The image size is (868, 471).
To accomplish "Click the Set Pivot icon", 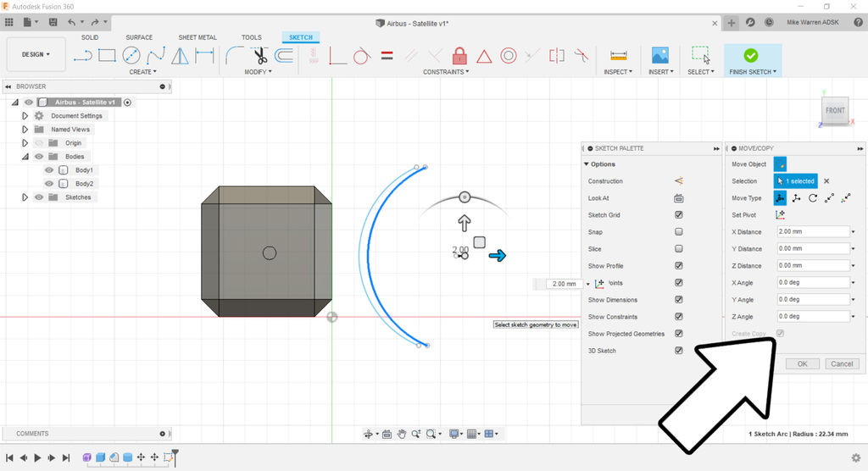I will [x=780, y=214].
